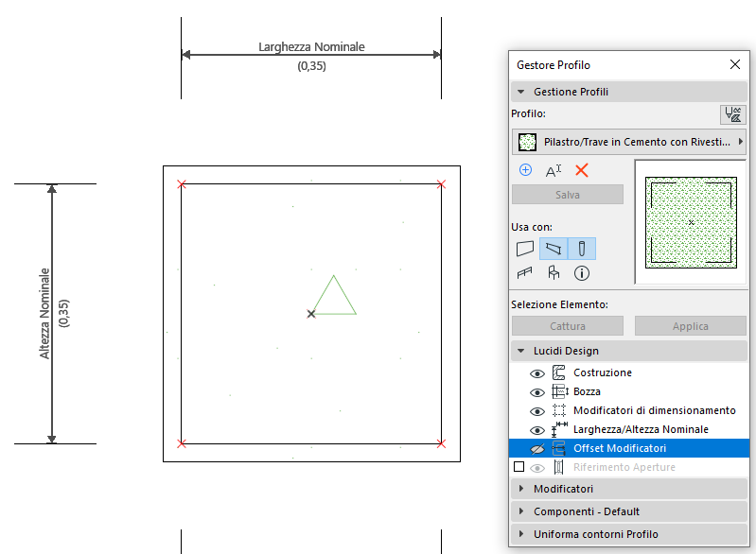
Task: Click the Applica button
Action: coord(691,326)
